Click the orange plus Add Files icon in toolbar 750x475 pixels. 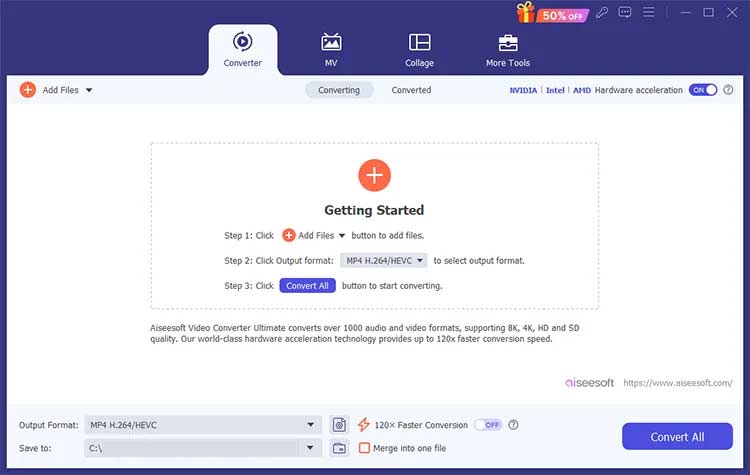click(x=28, y=89)
